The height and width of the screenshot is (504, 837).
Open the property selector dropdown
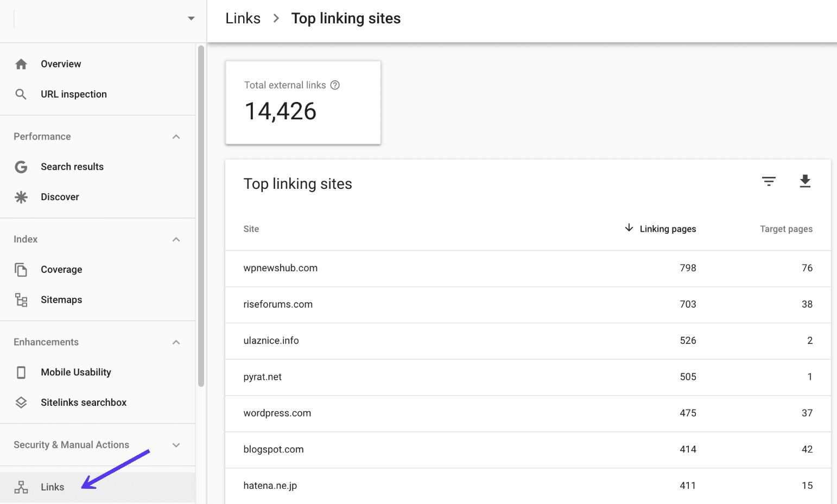(191, 17)
